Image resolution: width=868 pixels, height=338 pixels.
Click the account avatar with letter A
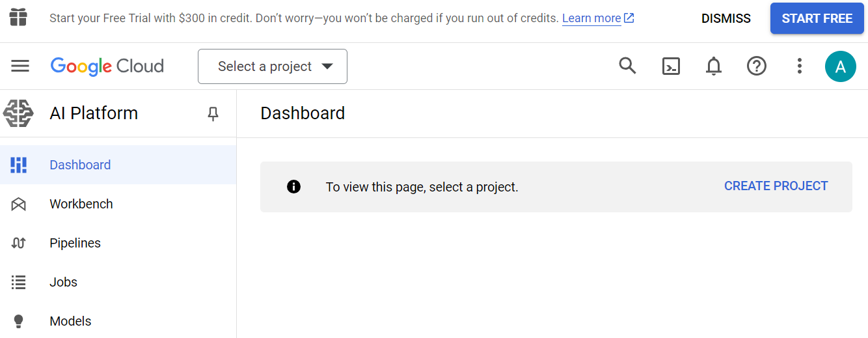tap(840, 66)
